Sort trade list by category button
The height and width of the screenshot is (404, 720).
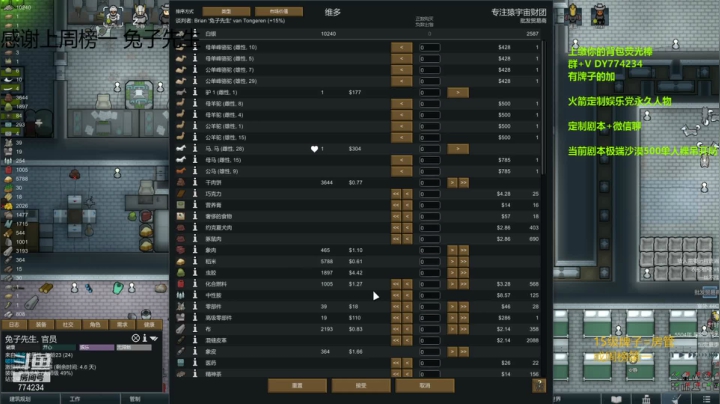coord(226,11)
